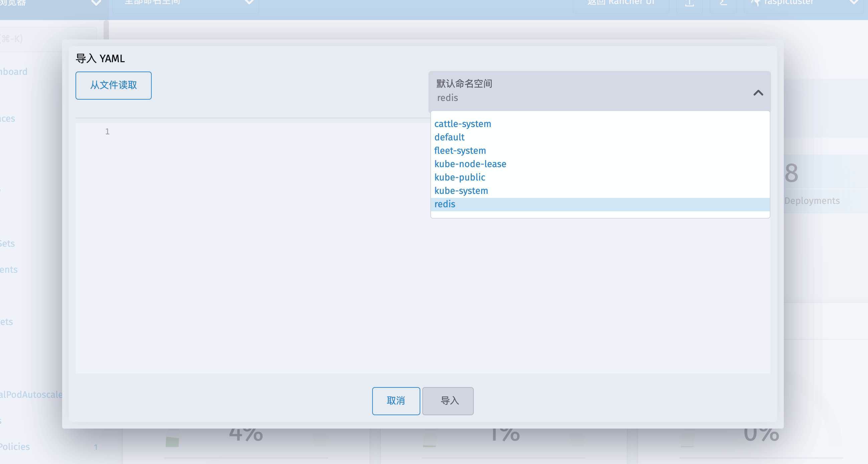The width and height of the screenshot is (868, 464).
Task: Click the 取消 cancel button
Action: pos(396,400)
